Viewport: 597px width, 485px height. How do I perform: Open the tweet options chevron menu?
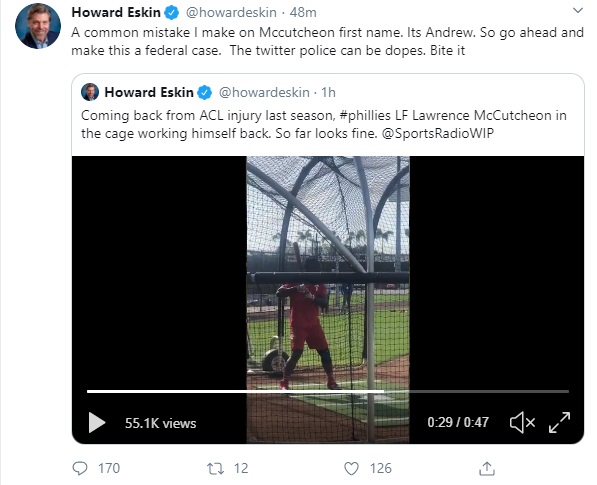578,11
